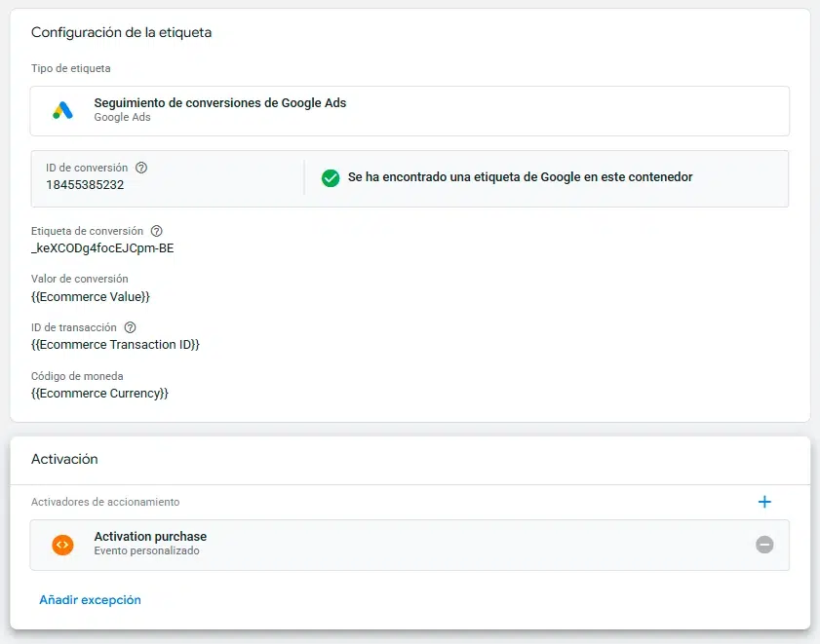Image resolution: width=820 pixels, height=644 pixels.
Task: Click the Código de moneda label
Action: click(x=77, y=376)
